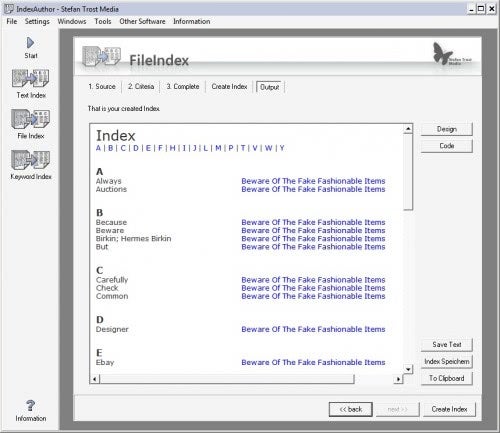This screenshot has width=500, height=433.
Task: Select the Output tab
Action: click(269, 87)
